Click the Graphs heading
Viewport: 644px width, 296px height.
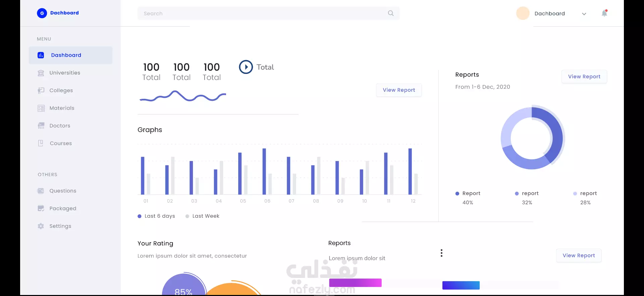tap(150, 130)
